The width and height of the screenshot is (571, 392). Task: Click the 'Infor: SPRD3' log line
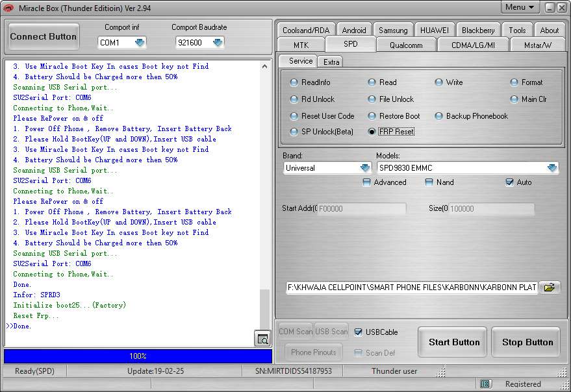pos(37,295)
